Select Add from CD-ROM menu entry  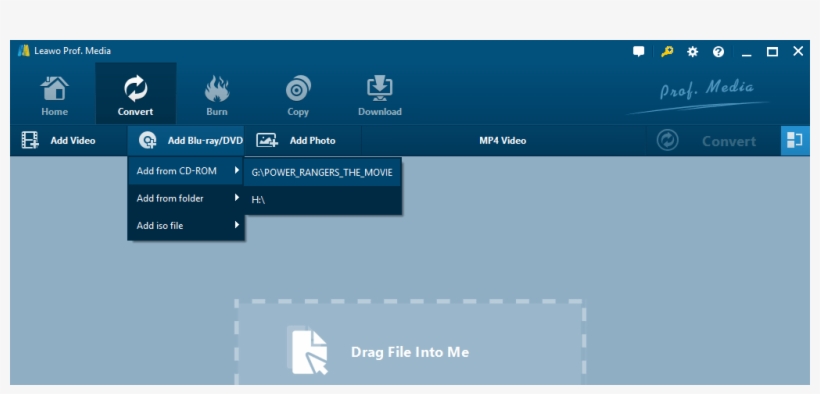tap(186, 171)
